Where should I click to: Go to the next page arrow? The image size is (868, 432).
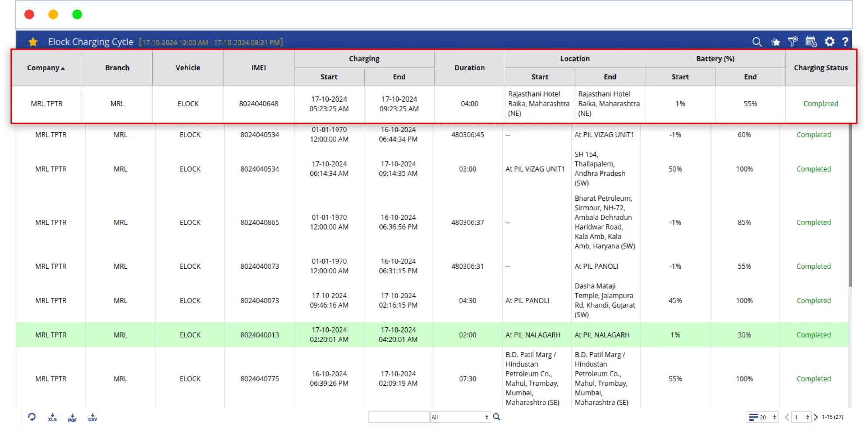click(816, 417)
